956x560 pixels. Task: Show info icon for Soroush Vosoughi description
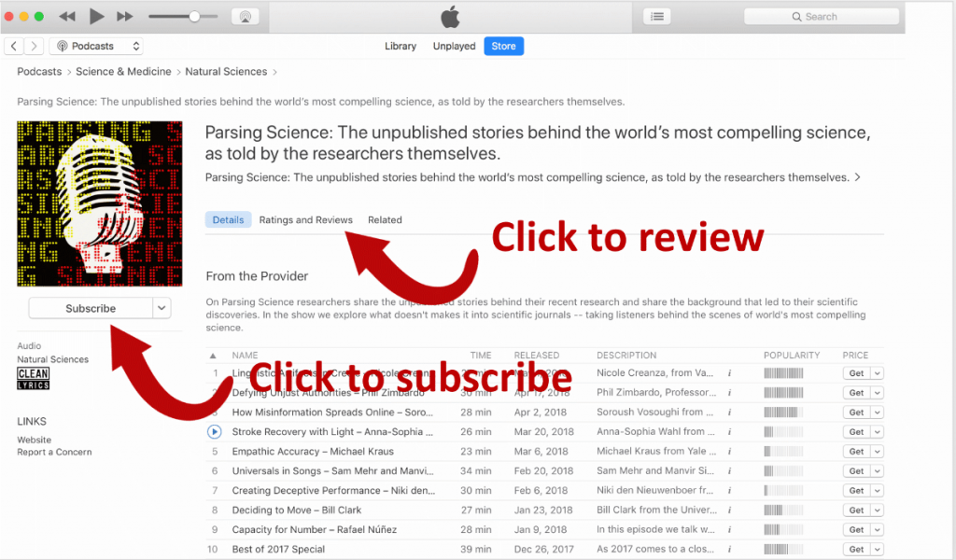pos(729,412)
